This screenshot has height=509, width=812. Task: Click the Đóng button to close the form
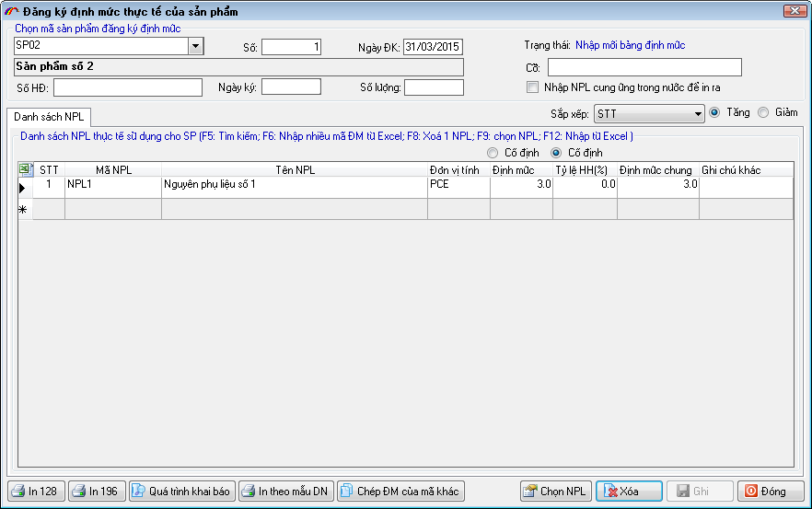[770, 492]
